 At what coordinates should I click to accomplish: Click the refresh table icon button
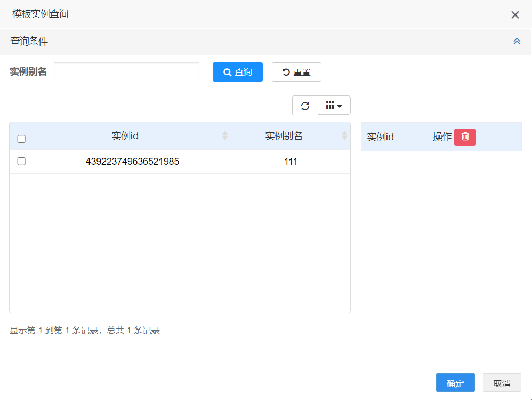[305, 106]
